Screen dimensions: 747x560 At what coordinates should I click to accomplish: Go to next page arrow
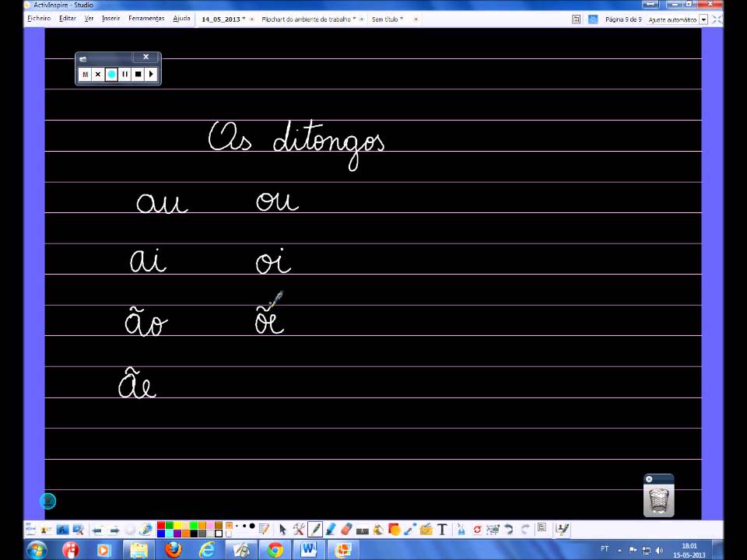click(115, 530)
